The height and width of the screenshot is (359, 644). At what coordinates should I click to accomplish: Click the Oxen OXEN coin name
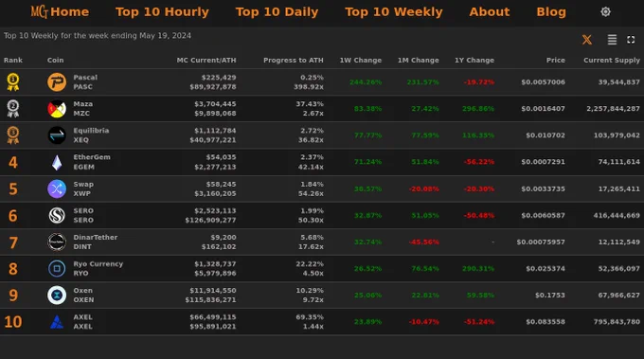coord(83,295)
